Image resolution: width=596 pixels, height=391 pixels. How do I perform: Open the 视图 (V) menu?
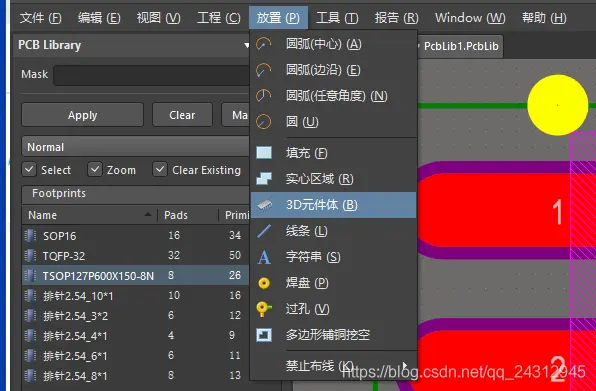pyautogui.click(x=159, y=18)
